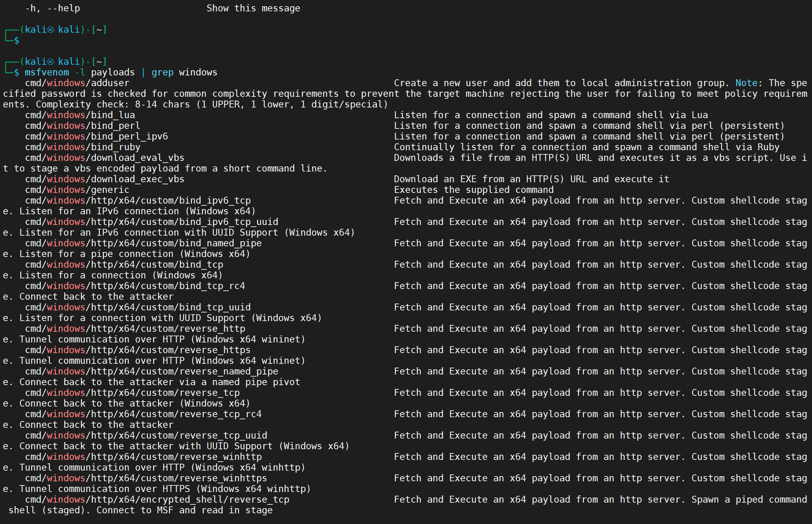Click the grep command word
The image size is (812, 524).
point(162,72)
